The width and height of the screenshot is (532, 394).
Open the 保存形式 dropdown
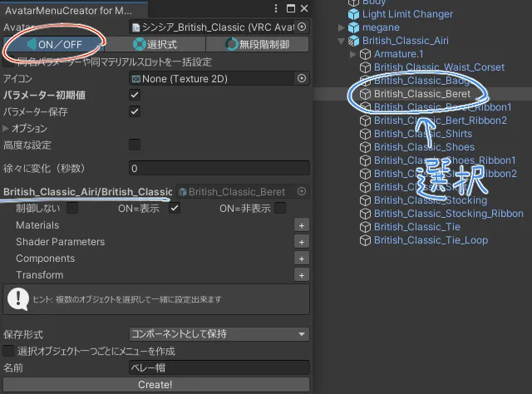[219, 334]
